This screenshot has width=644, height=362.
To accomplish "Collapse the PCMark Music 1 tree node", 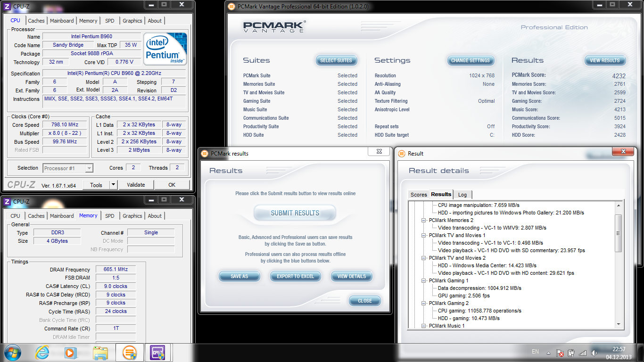I will pos(423,326).
